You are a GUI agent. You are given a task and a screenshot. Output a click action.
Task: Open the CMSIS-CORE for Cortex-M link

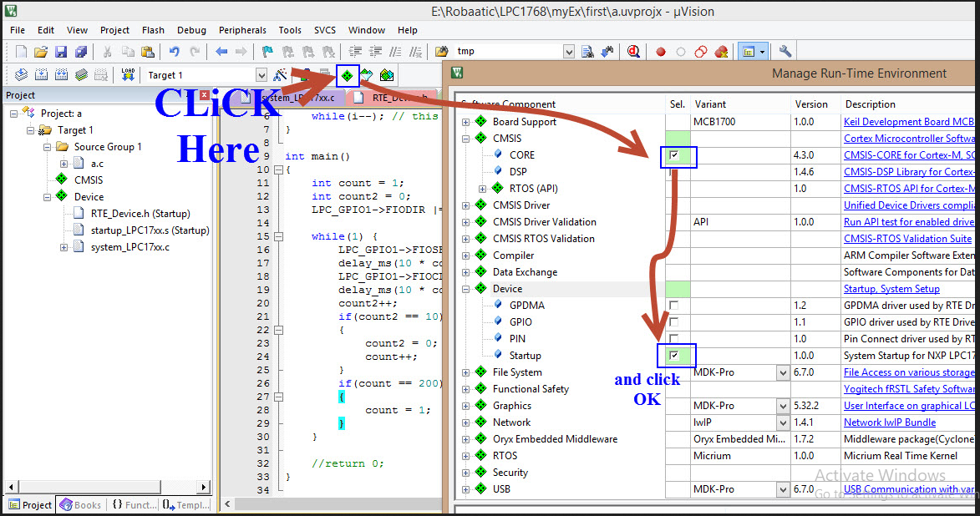(909, 155)
